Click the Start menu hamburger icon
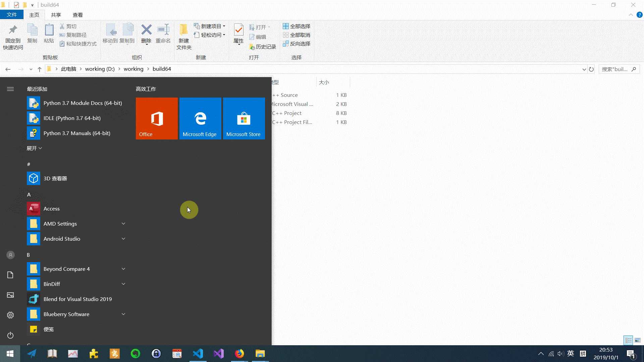 (10, 89)
